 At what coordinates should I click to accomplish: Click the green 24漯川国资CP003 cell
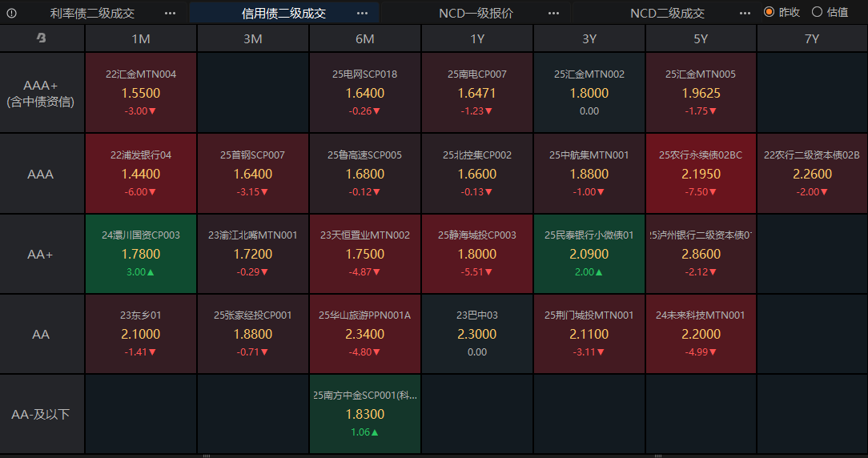[141, 253]
